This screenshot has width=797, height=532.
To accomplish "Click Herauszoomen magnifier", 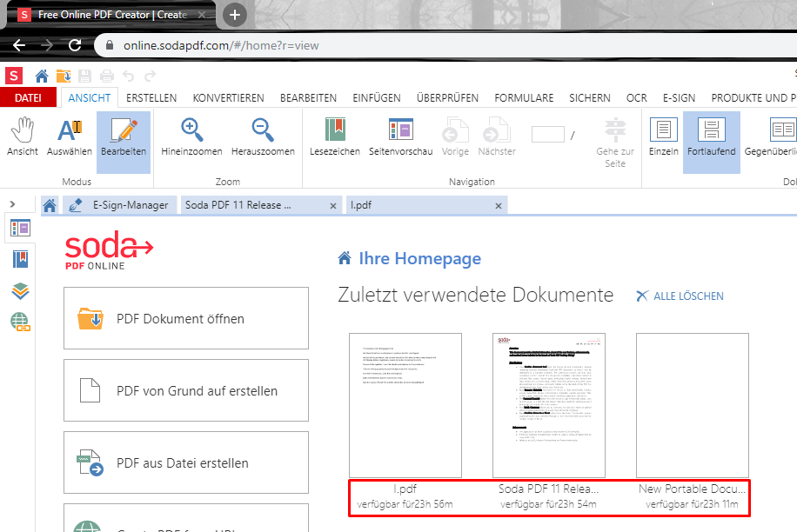I will 263,137.
